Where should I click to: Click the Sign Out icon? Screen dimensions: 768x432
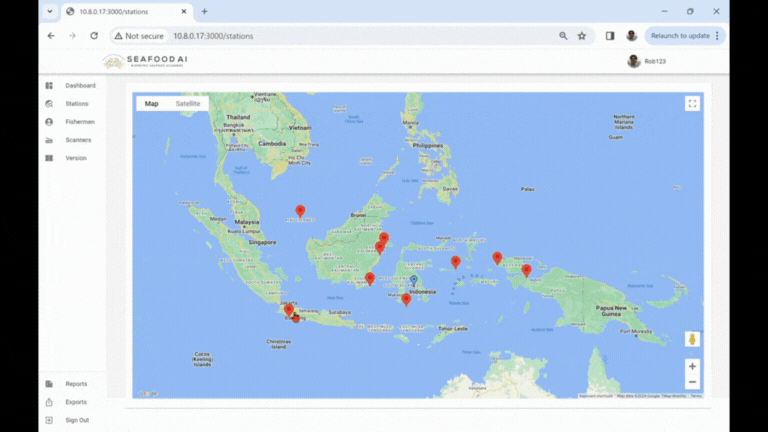[x=49, y=420]
